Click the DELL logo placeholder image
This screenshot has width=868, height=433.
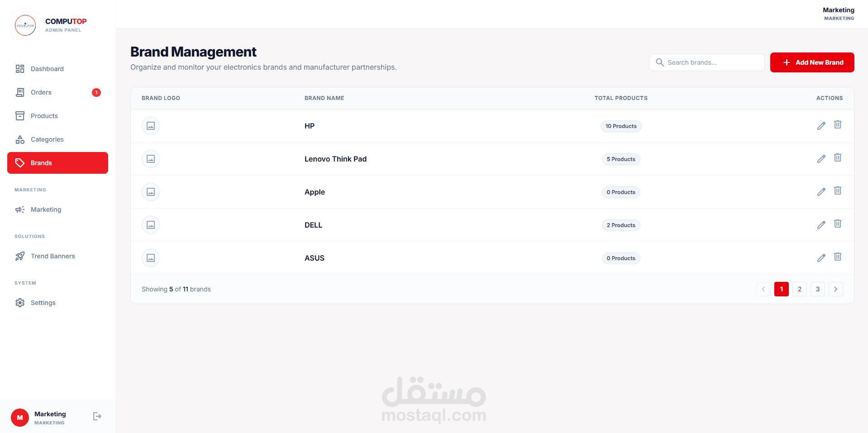[151, 225]
